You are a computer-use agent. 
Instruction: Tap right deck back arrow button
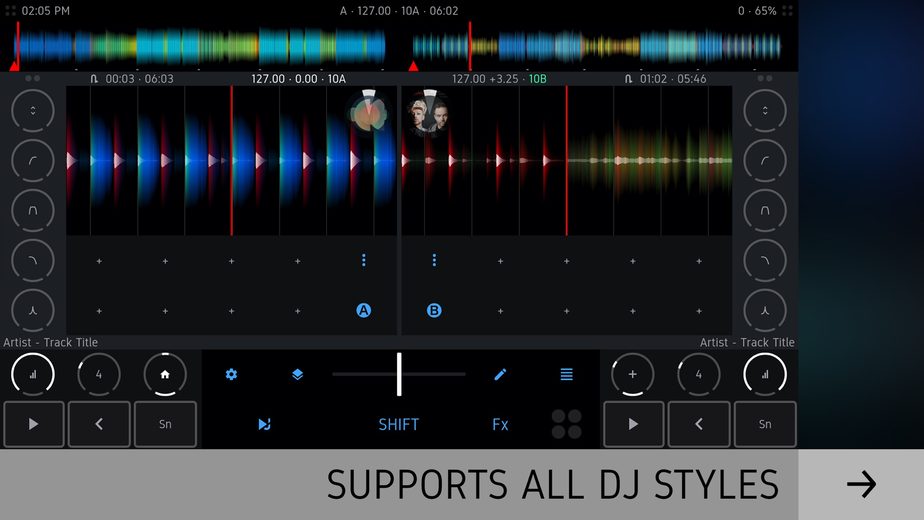(x=699, y=424)
